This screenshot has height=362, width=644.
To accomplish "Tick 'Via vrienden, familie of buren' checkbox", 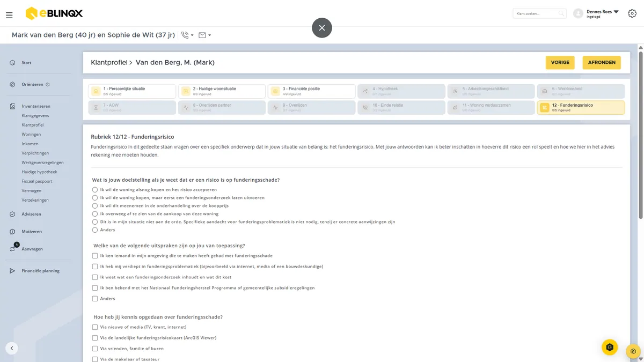I will (x=95, y=349).
